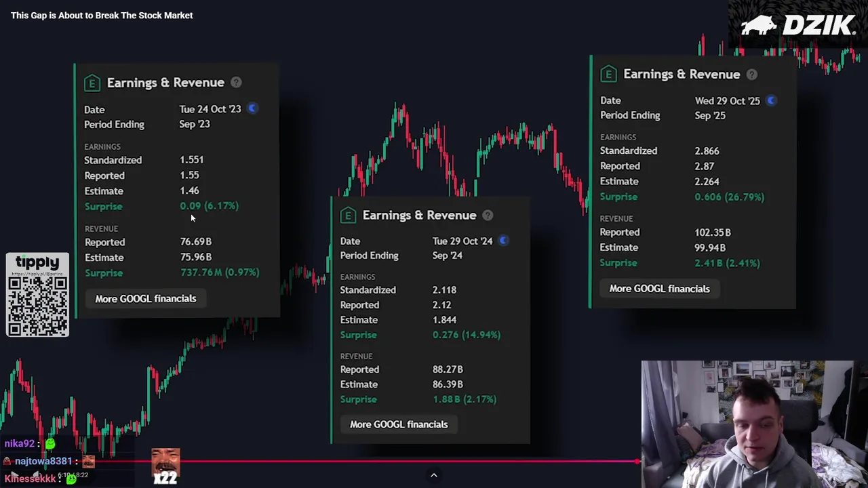Image resolution: width=868 pixels, height=488 pixels.
Task: Open the help question mark on the Oct '24 card
Action: coord(488,216)
